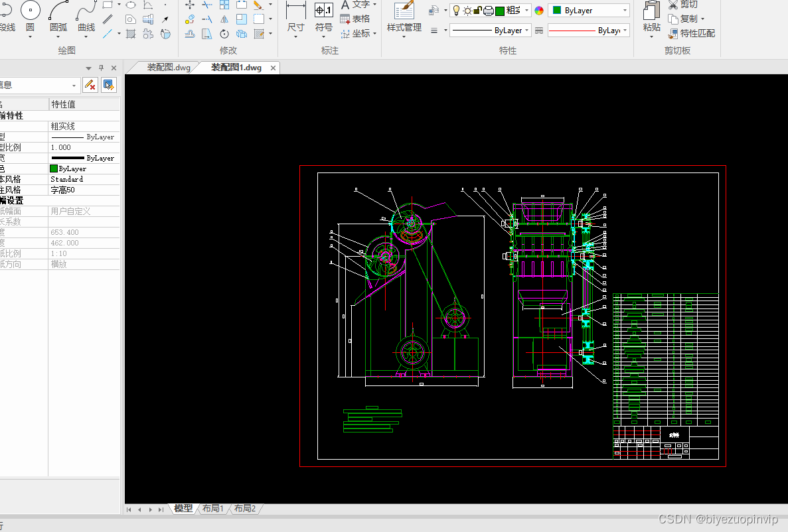The height and width of the screenshot is (532, 788).
Task: Switch to the 布局1 layout tab
Action: (x=213, y=508)
